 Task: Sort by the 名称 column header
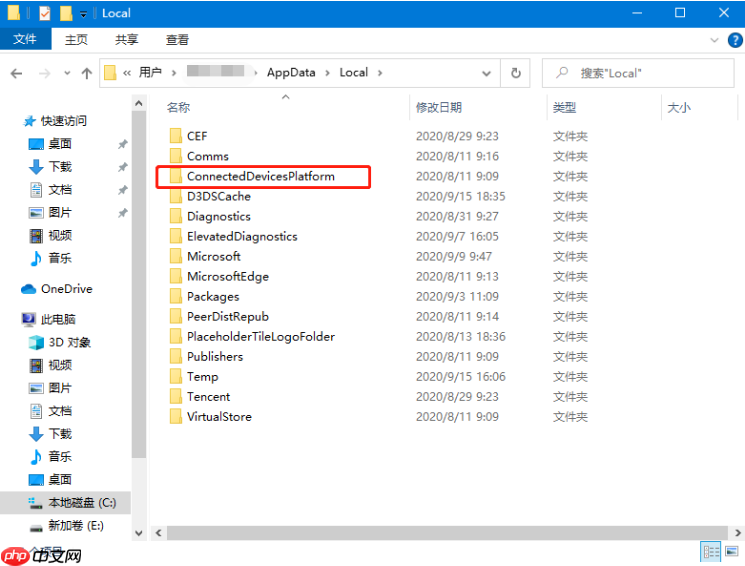pos(179,107)
